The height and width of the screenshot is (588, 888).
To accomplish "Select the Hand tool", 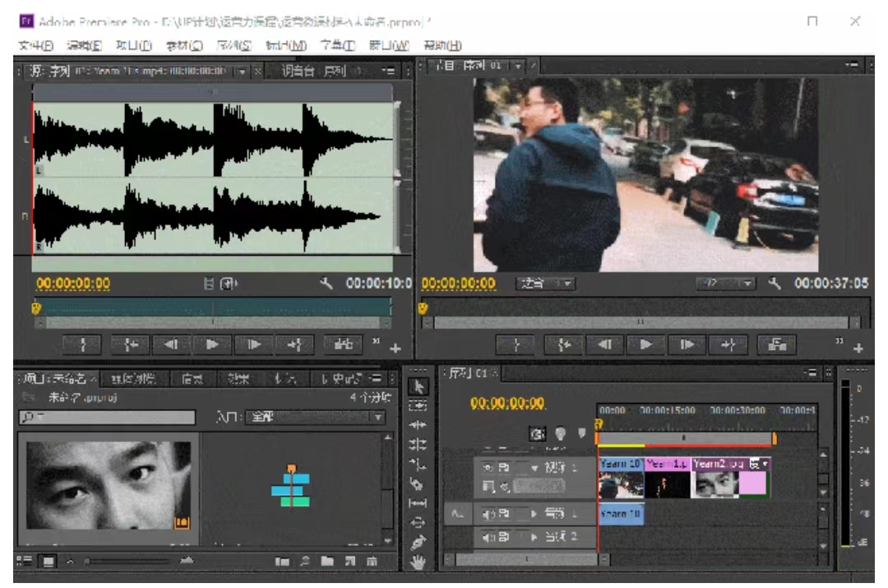I will [x=418, y=563].
